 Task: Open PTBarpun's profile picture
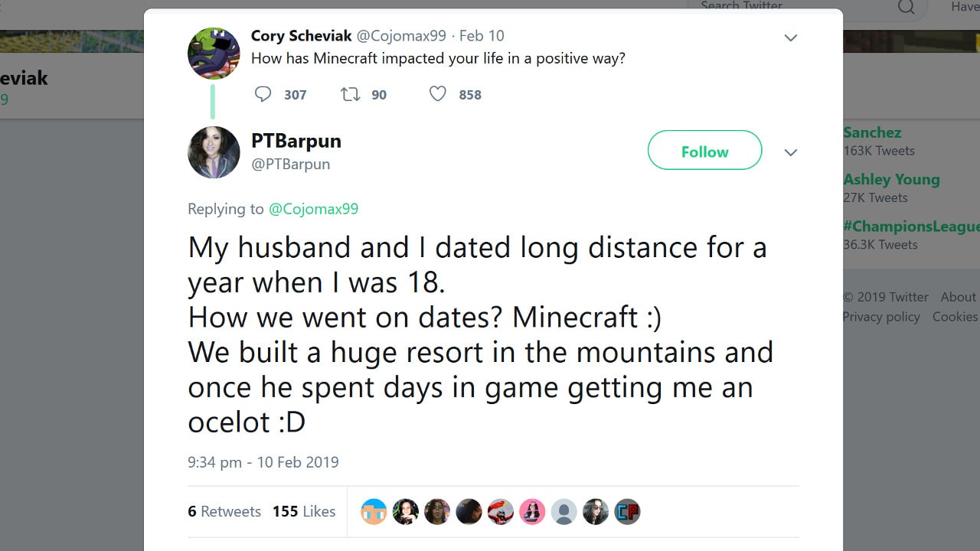[214, 152]
